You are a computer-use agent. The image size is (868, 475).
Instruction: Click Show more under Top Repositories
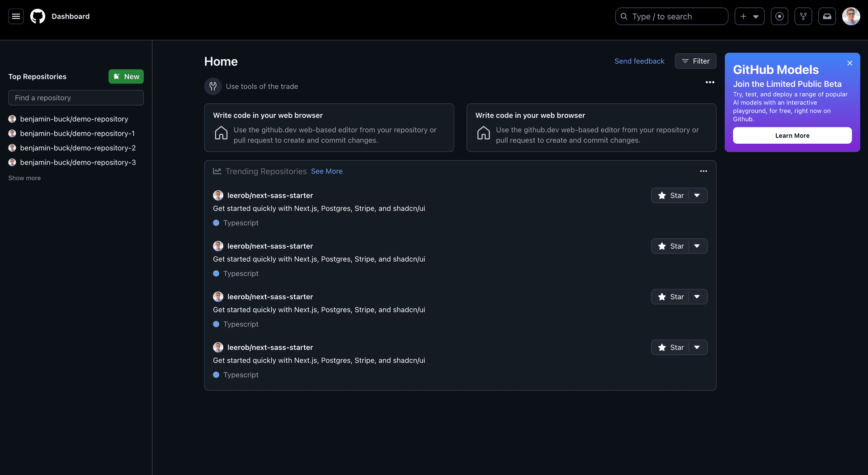[24, 178]
